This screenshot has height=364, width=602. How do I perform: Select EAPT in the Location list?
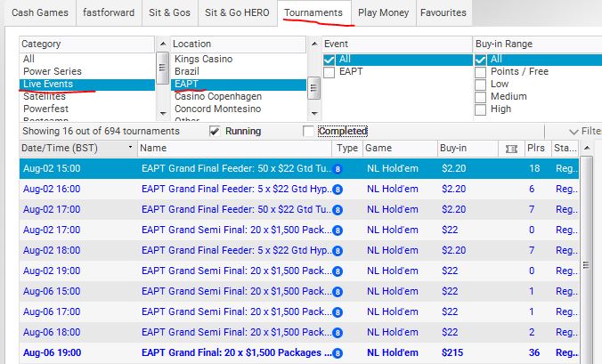tap(239, 84)
